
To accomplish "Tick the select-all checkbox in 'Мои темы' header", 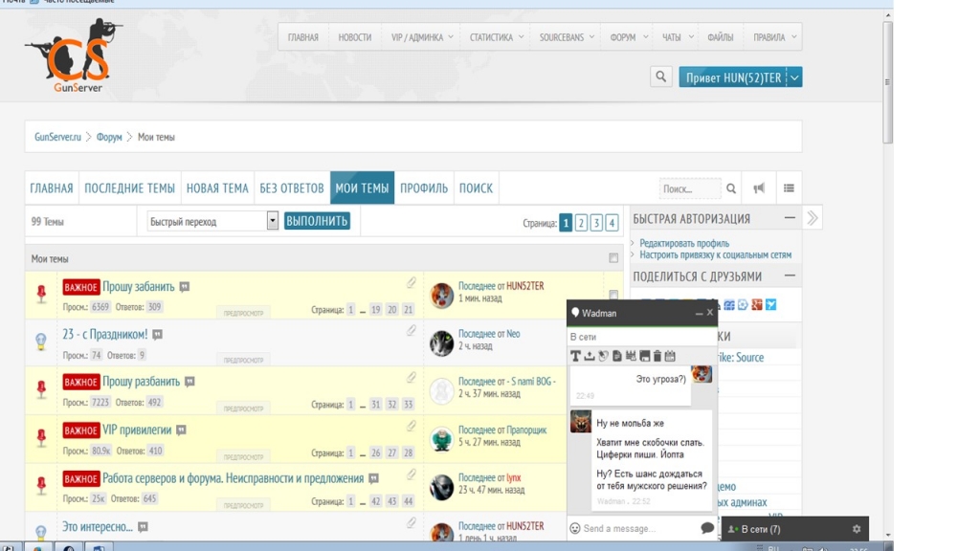I will click(613, 258).
